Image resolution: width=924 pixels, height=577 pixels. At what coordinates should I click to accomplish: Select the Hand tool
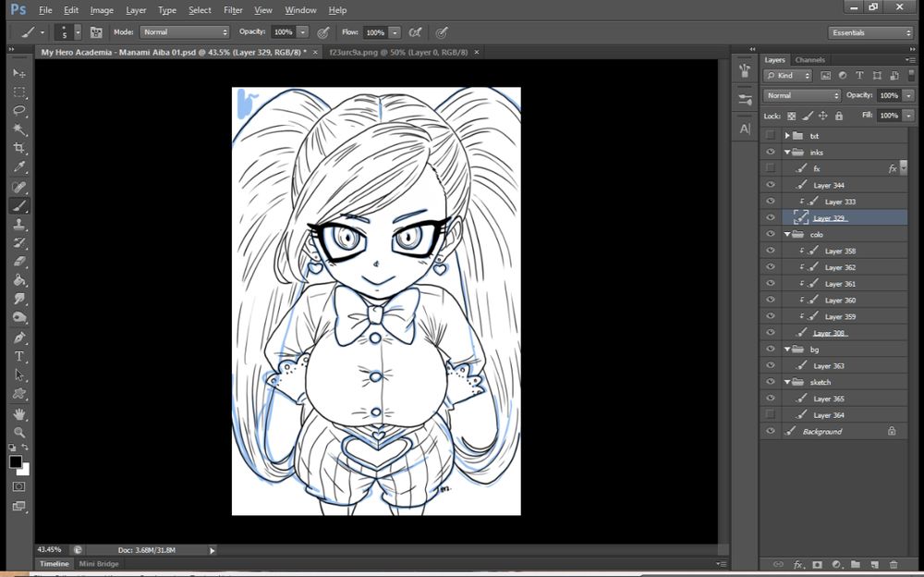[19, 414]
